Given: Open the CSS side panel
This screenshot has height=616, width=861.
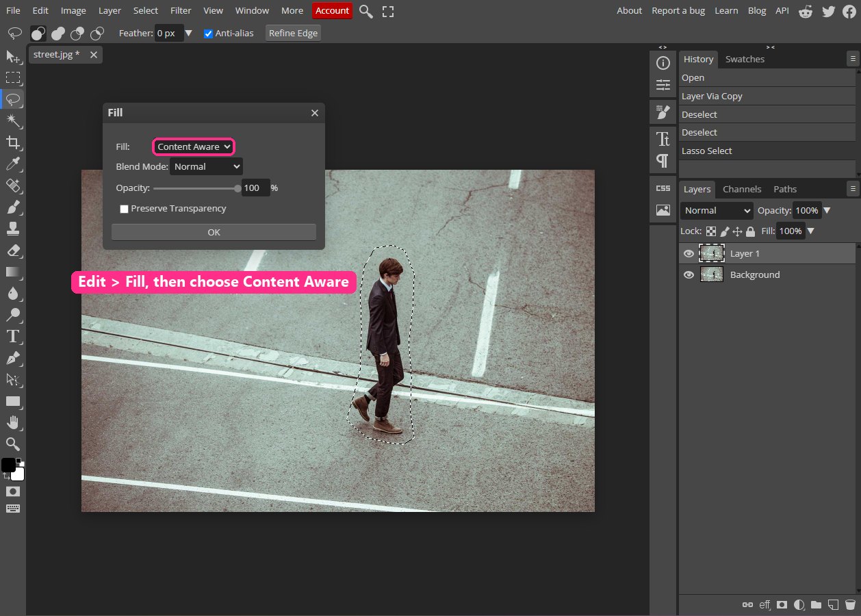Looking at the screenshot, I should point(663,188).
